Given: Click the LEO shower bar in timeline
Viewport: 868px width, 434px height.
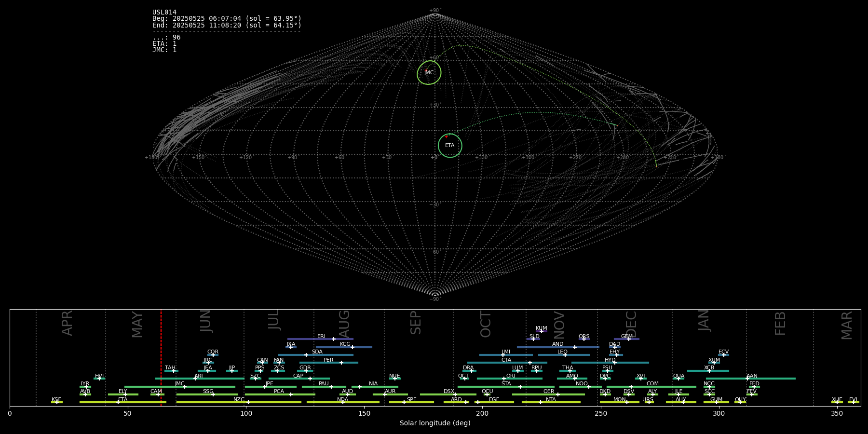Looking at the screenshot, I should [564, 355].
